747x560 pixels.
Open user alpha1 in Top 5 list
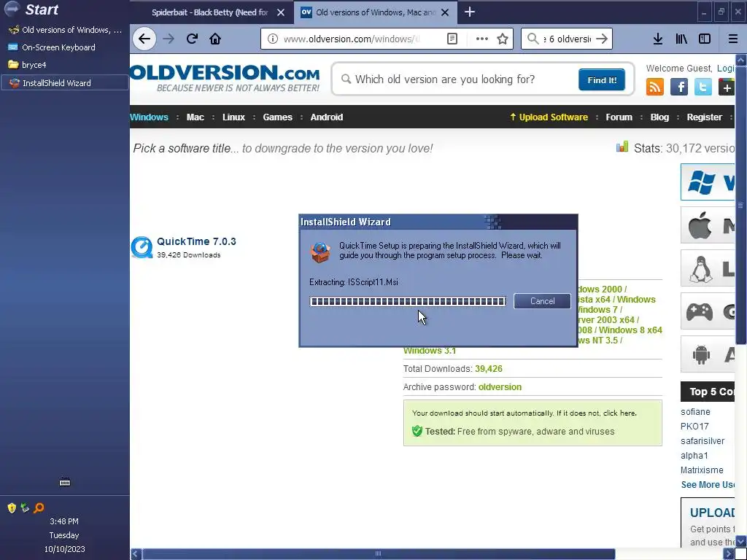tap(694, 455)
